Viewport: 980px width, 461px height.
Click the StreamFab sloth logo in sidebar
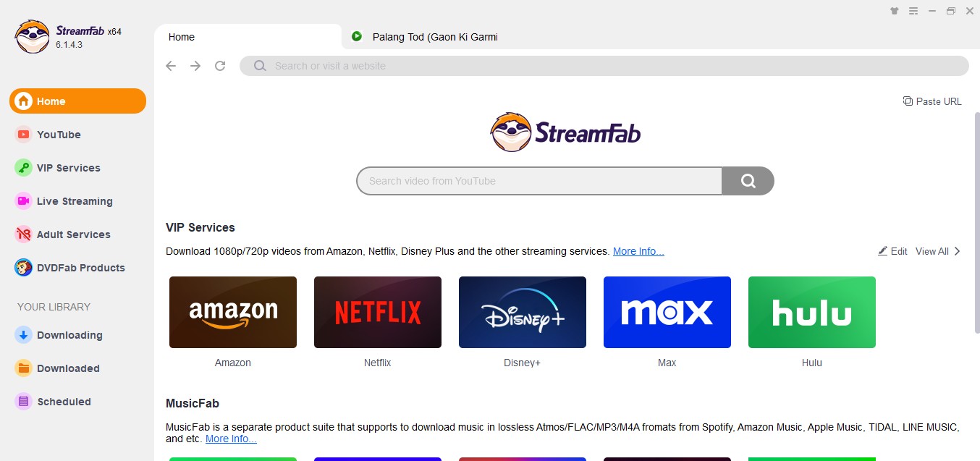pos(33,36)
